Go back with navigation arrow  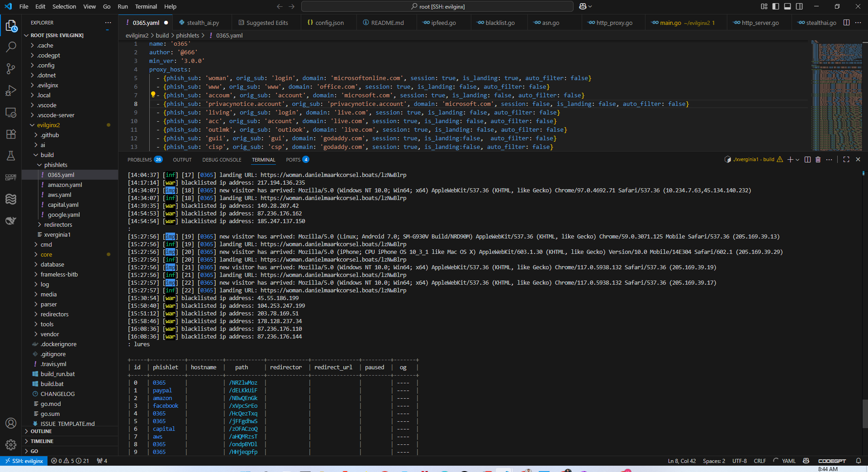point(280,6)
